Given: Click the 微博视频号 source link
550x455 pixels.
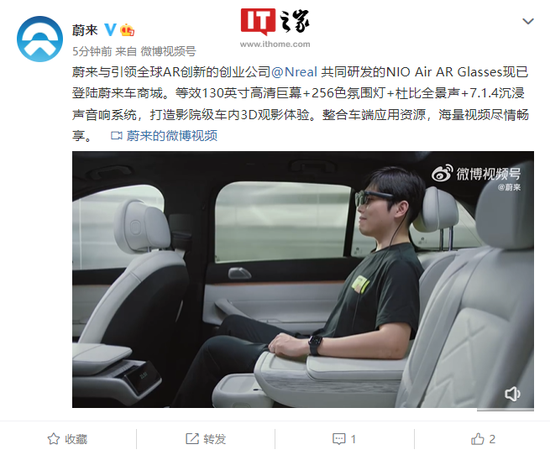Looking at the screenshot, I should (x=168, y=52).
